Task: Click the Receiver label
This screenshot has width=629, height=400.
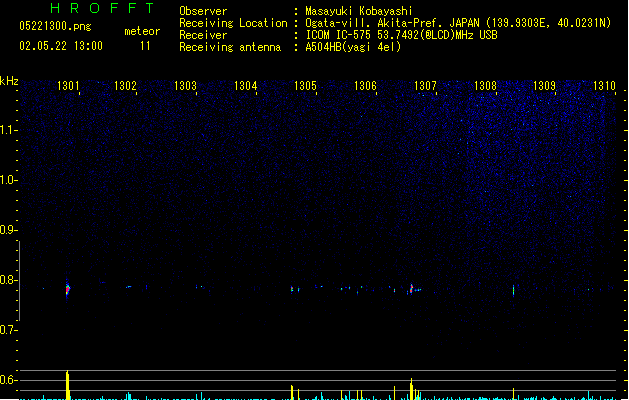Action: point(203,35)
